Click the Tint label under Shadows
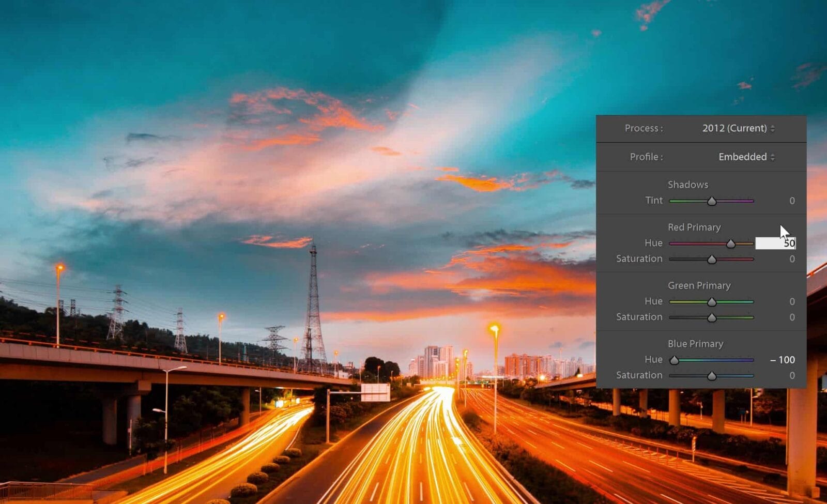 tap(653, 200)
